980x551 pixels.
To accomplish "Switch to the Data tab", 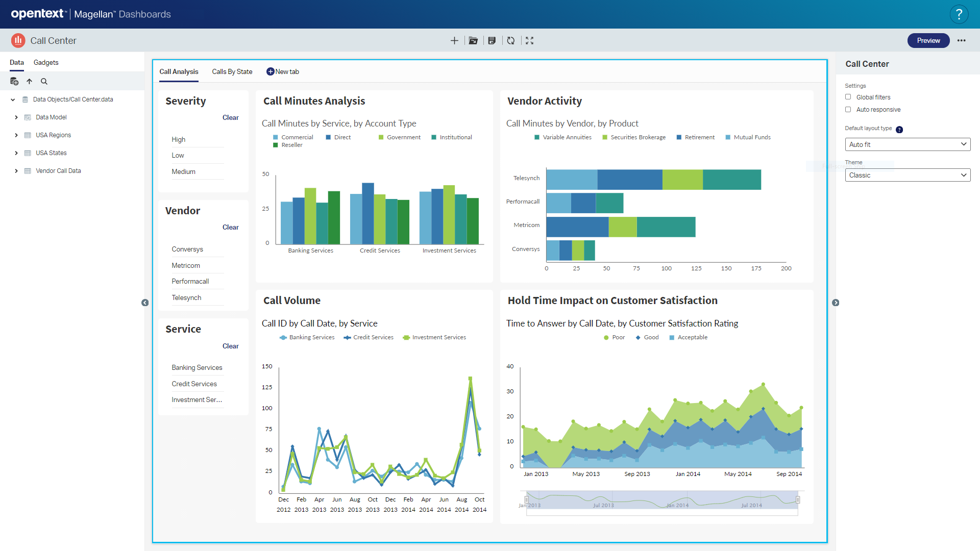I will click(17, 62).
